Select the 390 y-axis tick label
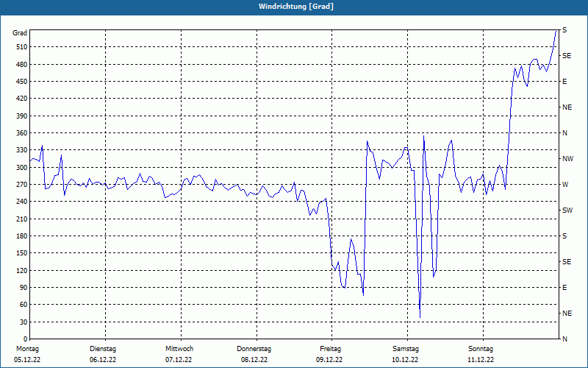The height and width of the screenshot is (368, 588). 22,116
